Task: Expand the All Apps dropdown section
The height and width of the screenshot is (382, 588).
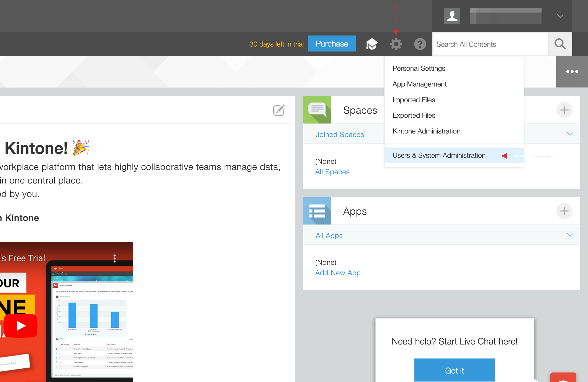Action: [x=571, y=235]
